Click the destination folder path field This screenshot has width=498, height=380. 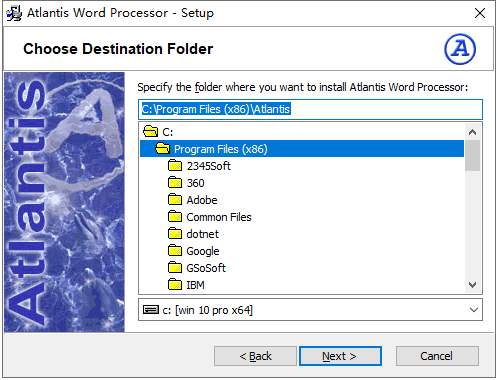coord(310,109)
